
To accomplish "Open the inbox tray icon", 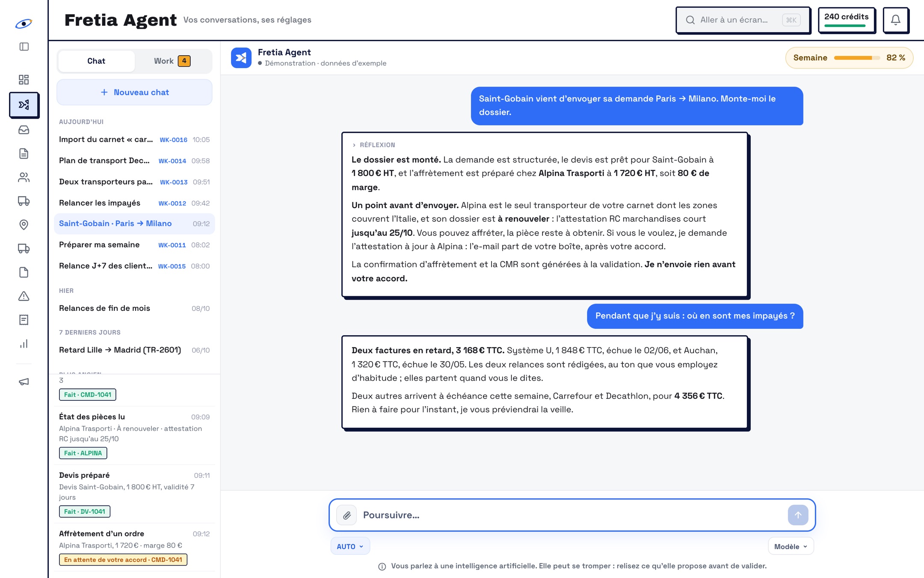I will [x=24, y=130].
